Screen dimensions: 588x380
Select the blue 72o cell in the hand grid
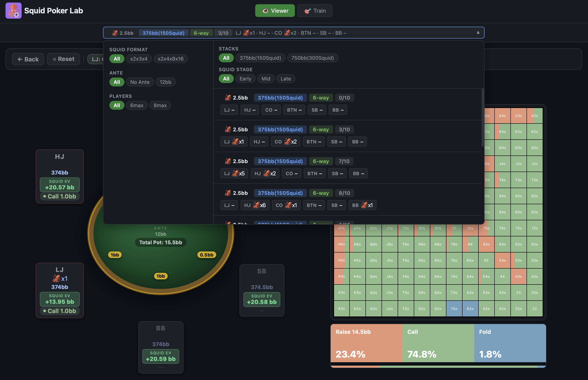(x=454, y=308)
